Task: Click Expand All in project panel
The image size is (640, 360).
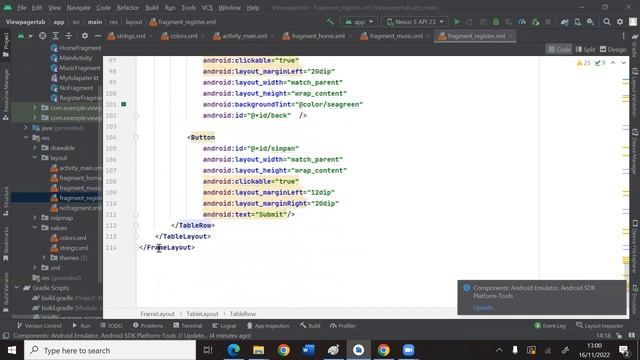Action: (56, 36)
